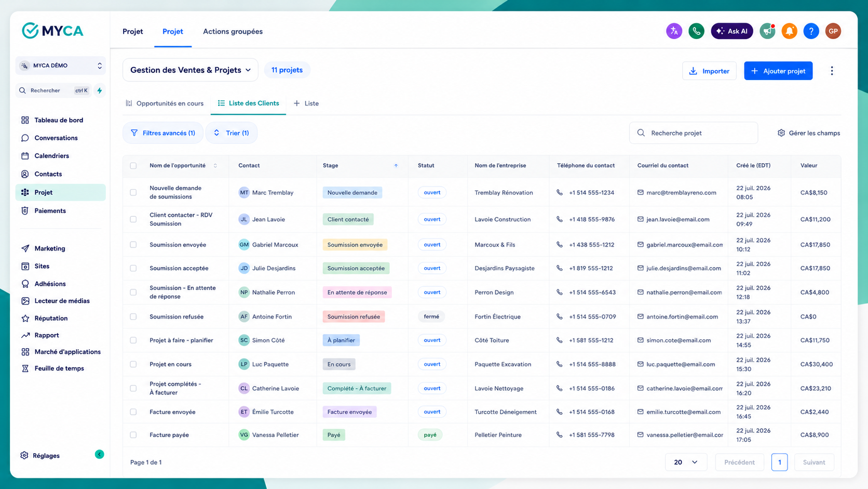The width and height of the screenshot is (868, 489).
Task: Toggle the select-all header checkbox
Action: [x=133, y=166]
